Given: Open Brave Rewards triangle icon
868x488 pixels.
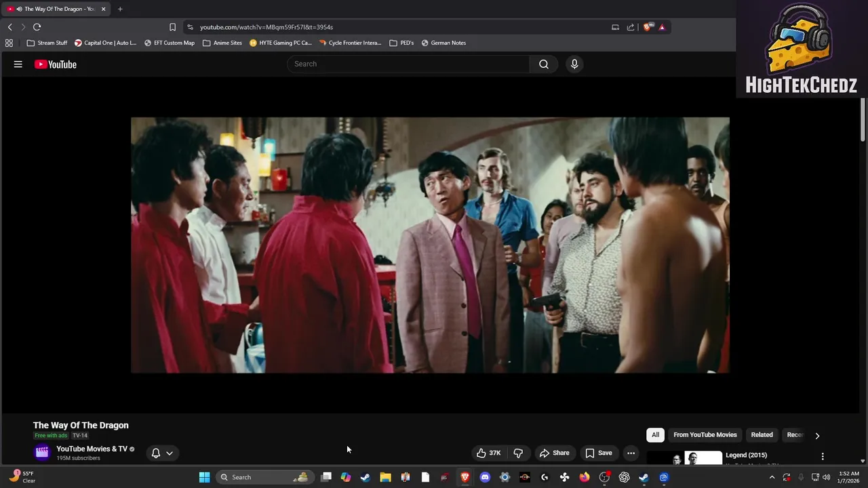Looking at the screenshot, I should click(x=662, y=27).
